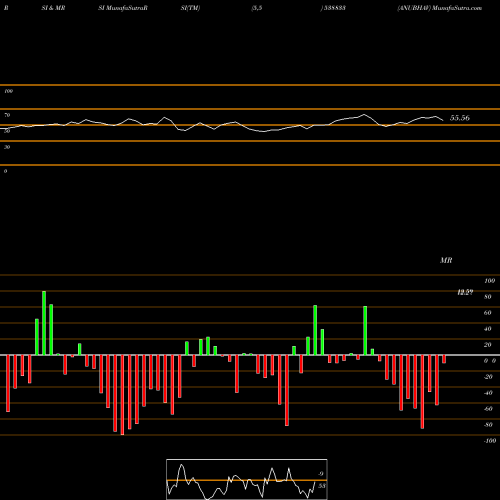Click the 20 label on MR axis
Image resolution: width=500 pixels, height=500 pixels.
click(x=488, y=345)
